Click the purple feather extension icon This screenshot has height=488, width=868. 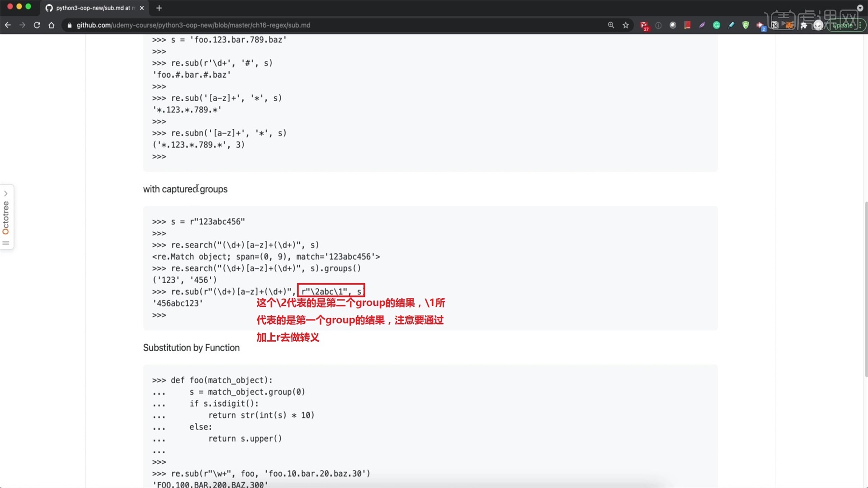702,25
